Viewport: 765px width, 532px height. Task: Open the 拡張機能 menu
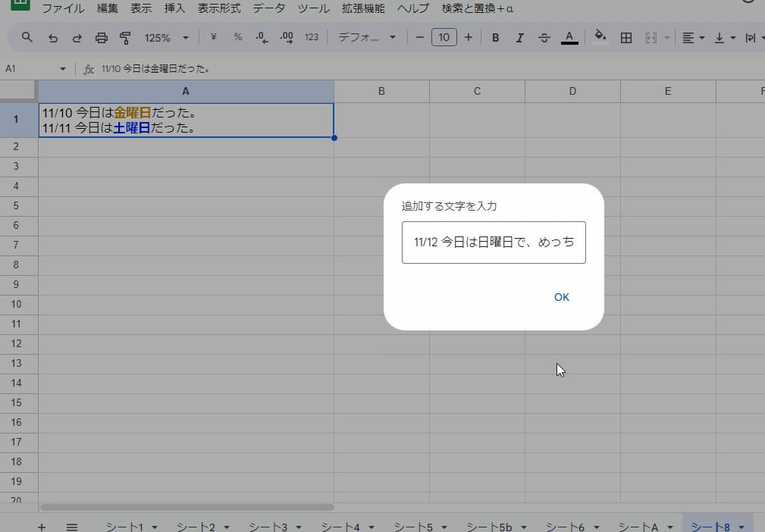pyautogui.click(x=363, y=8)
